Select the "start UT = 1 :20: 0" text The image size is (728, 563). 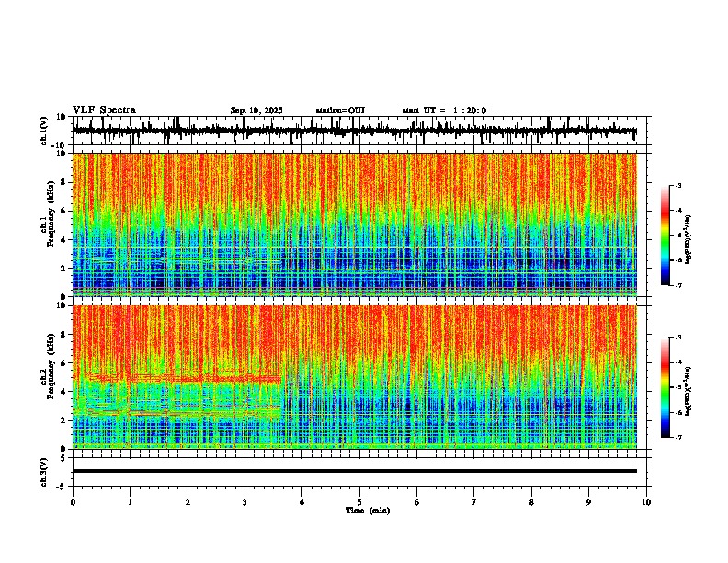point(444,110)
